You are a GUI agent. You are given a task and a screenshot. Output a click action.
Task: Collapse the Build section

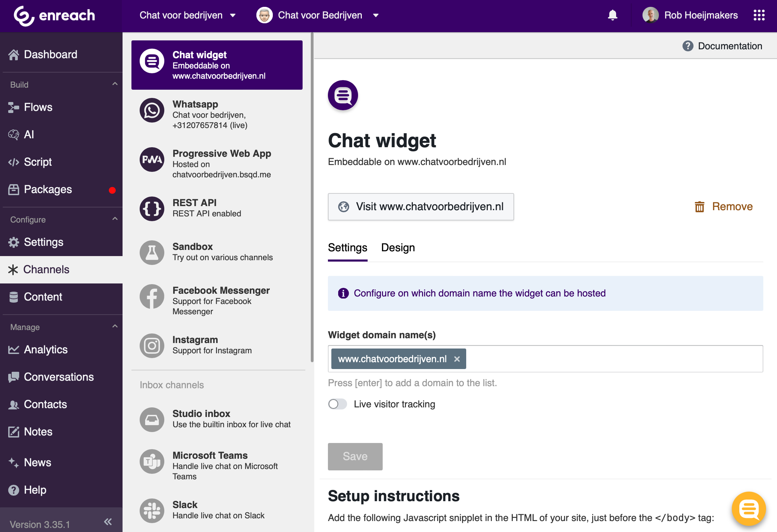coord(115,84)
